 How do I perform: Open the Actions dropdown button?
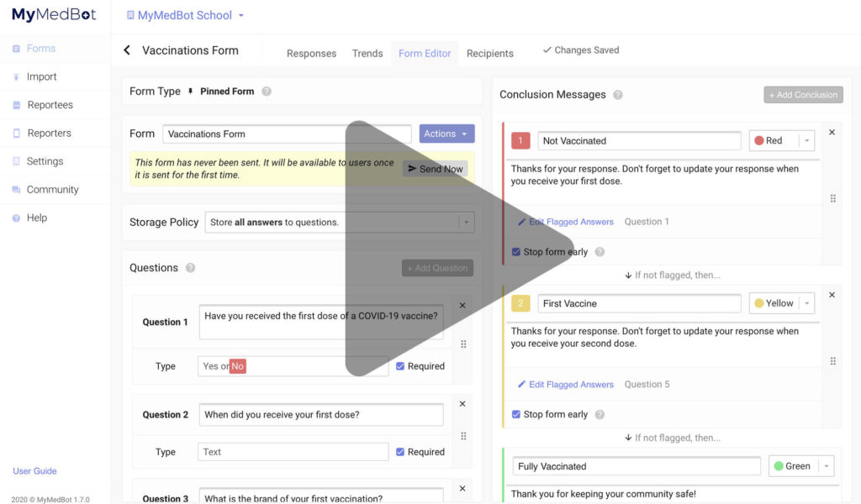point(446,134)
